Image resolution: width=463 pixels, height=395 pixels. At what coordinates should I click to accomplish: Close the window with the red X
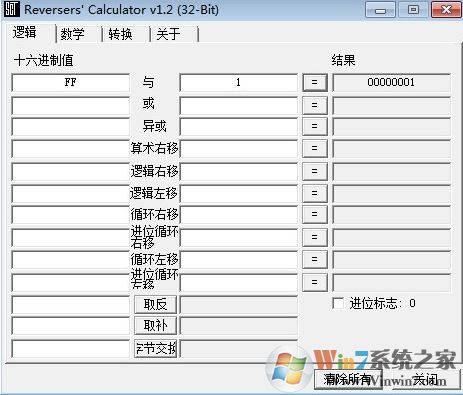pyautogui.click(x=446, y=10)
